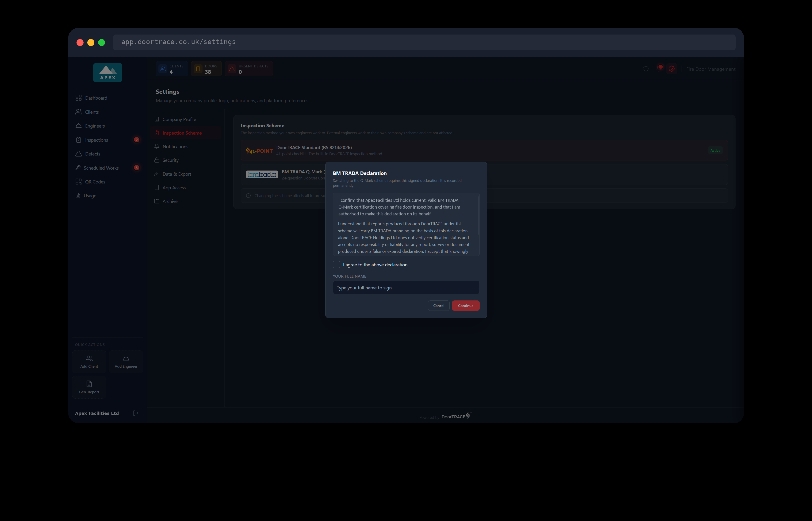Click the 'Fire Door Management' text in the top bar
The height and width of the screenshot is (521, 812).
[710, 69]
